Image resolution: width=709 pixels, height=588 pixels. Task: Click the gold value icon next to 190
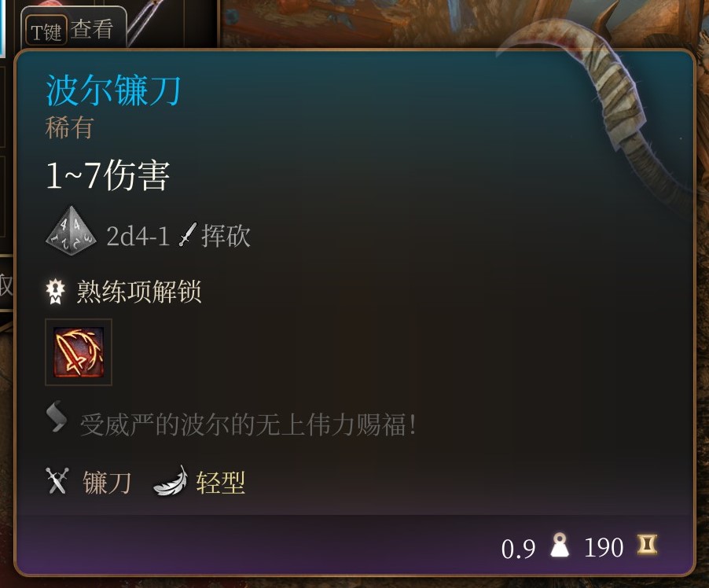point(647,544)
